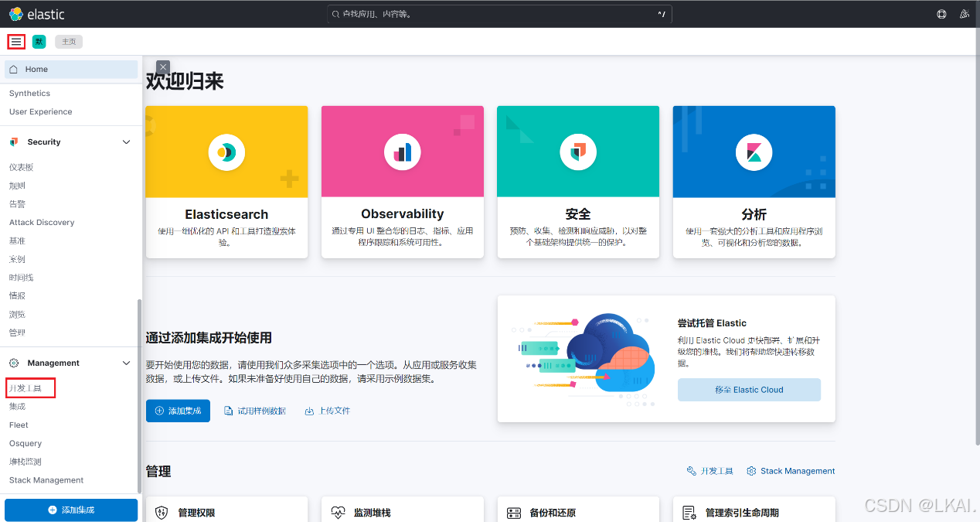Open Stack Management in the sidebar

pos(46,480)
